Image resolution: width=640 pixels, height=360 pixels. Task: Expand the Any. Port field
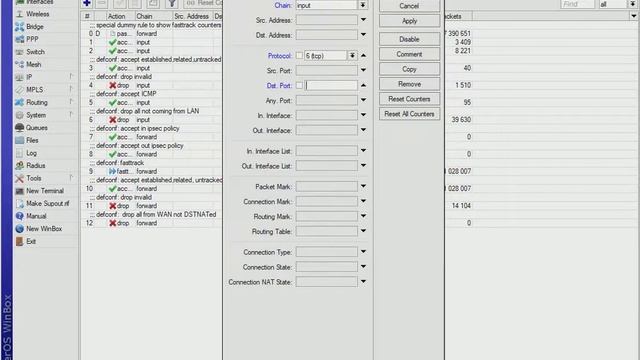pyautogui.click(x=363, y=100)
